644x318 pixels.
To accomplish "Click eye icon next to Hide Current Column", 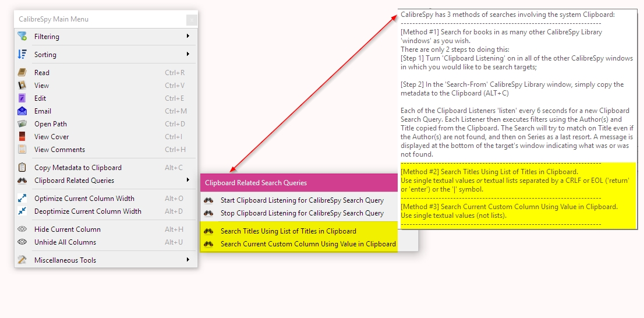I will [22, 229].
